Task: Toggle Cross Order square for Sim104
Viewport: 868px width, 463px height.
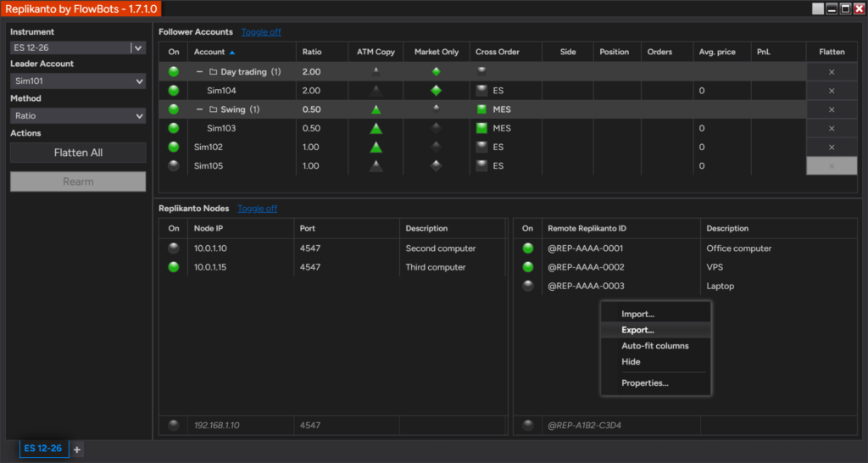Action: pos(481,90)
